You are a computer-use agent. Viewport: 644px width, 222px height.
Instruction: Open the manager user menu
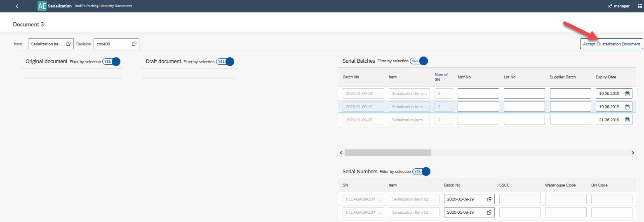point(618,6)
